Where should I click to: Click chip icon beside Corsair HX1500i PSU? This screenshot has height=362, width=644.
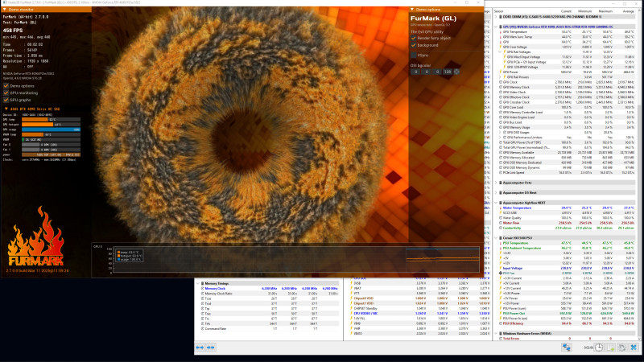[x=501, y=237]
